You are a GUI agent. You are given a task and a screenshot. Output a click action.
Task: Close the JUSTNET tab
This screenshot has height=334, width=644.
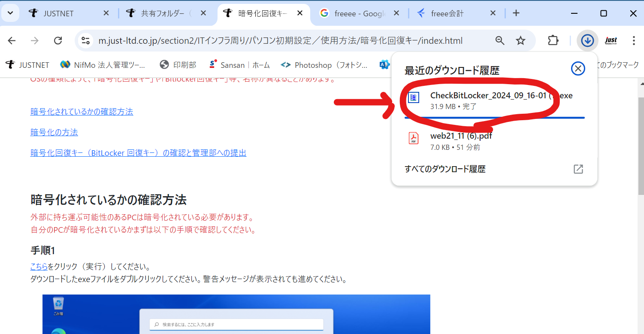pyautogui.click(x=106, y=13)
